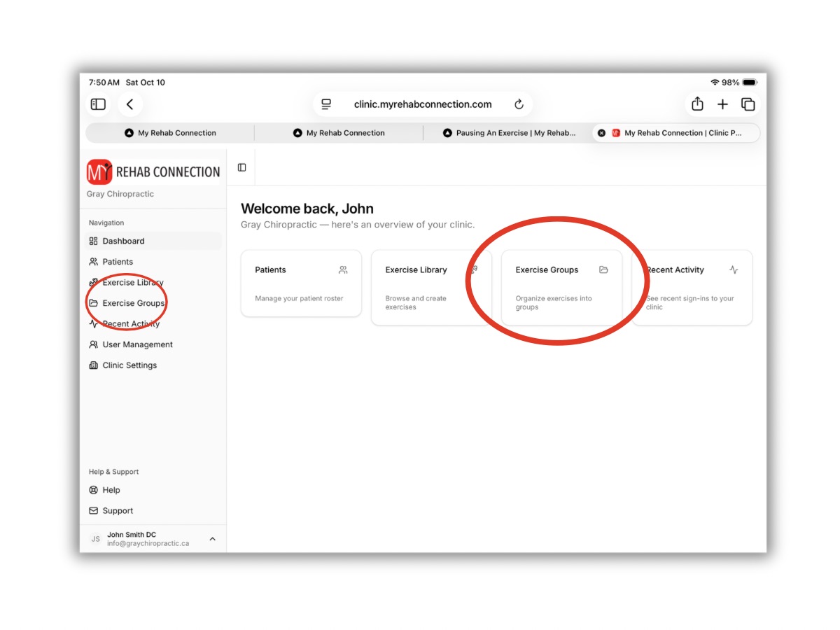Open the Patients dashboard card
The image size is (840, 630).
(301, 283)
